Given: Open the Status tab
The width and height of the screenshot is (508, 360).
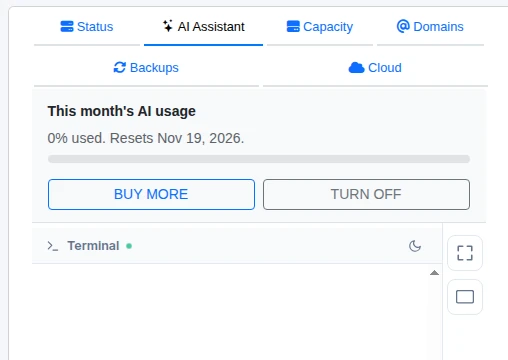Looking at the screenshot, I should pos(87,27).
